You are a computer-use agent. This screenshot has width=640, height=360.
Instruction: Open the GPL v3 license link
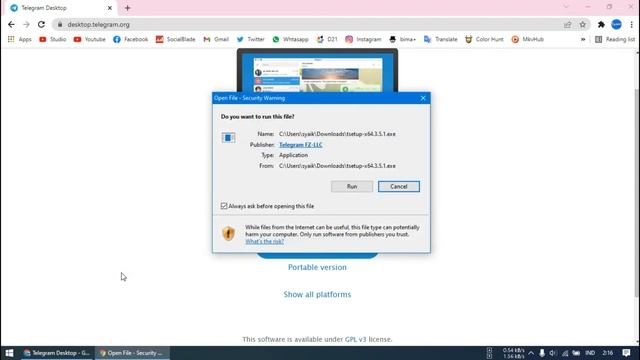(356, 339)
